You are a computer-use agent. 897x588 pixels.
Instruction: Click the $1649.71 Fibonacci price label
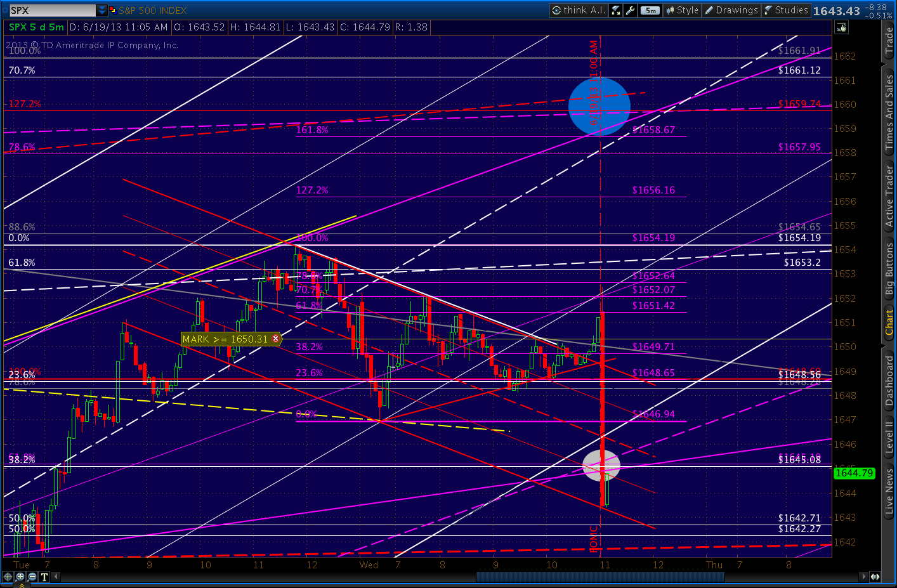click(653, 347)
